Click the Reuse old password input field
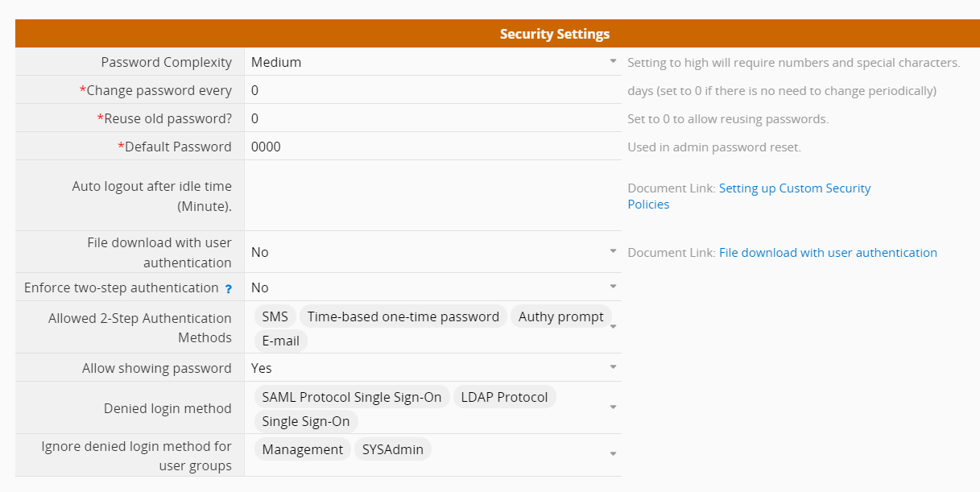Viewport: 980px width, 492px height. click(432, 118)
